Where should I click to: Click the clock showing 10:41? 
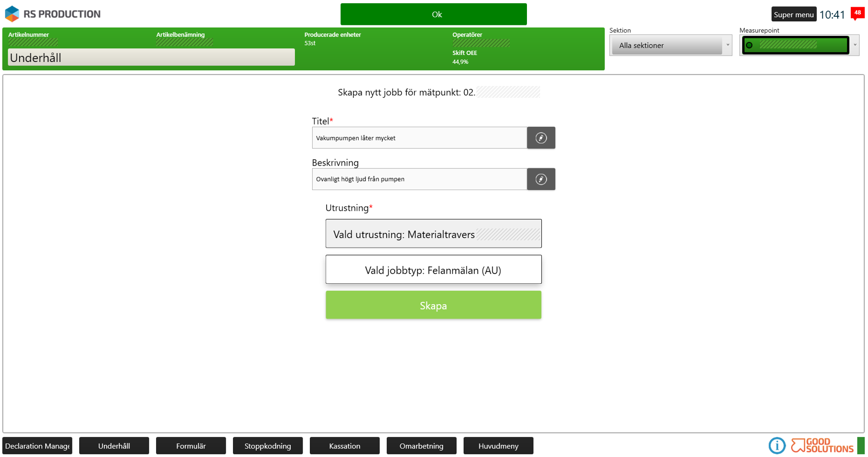[832, 15]
